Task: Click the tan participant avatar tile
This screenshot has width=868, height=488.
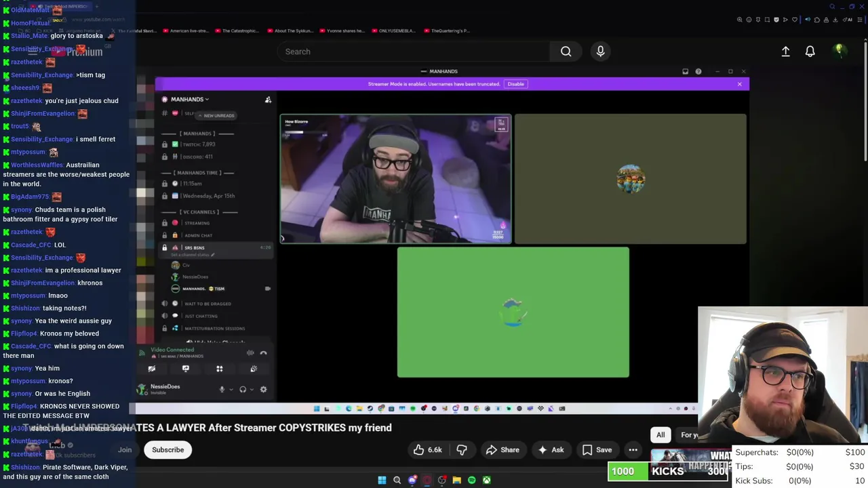Action: click(x=631, y=179)
